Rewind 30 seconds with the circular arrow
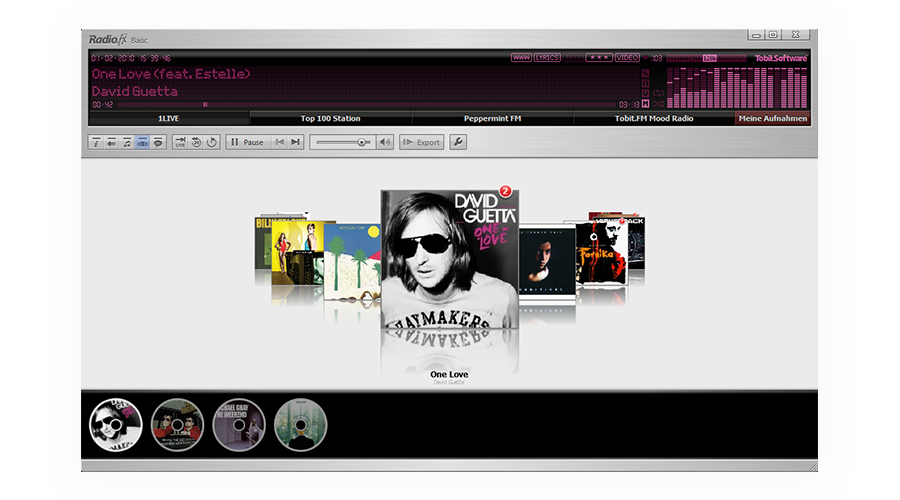900x500 pixels. pyautogui.click(x=196, y=142)
